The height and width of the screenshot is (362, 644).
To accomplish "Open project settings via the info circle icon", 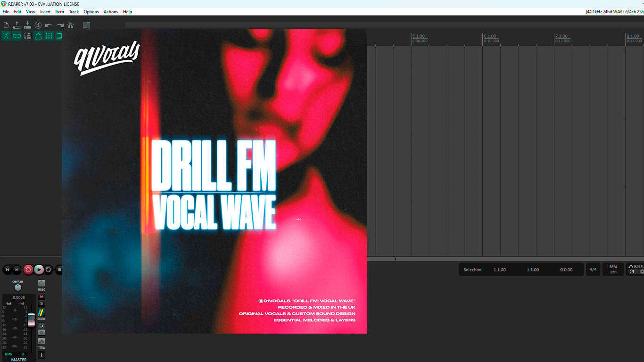I will 38,25.
